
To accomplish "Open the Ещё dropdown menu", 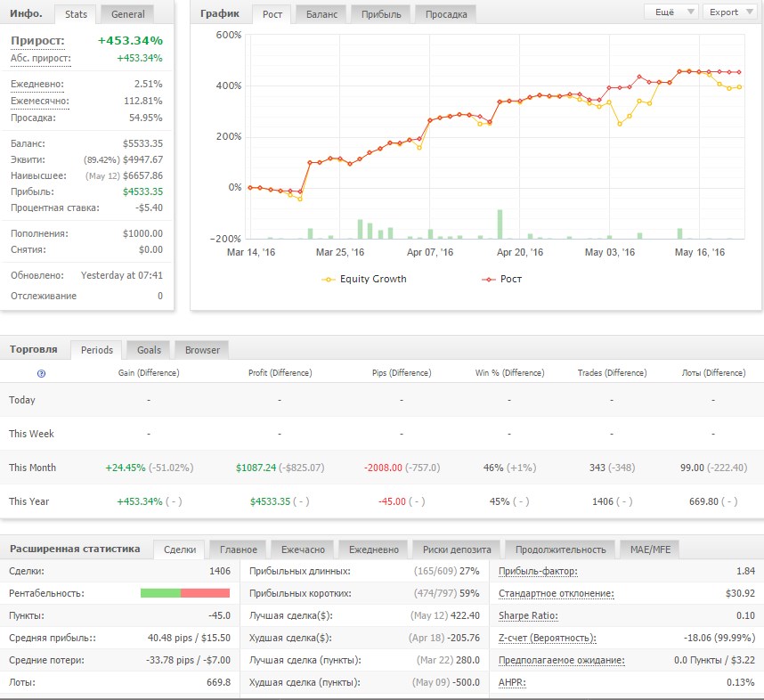I will click(671, 12).
